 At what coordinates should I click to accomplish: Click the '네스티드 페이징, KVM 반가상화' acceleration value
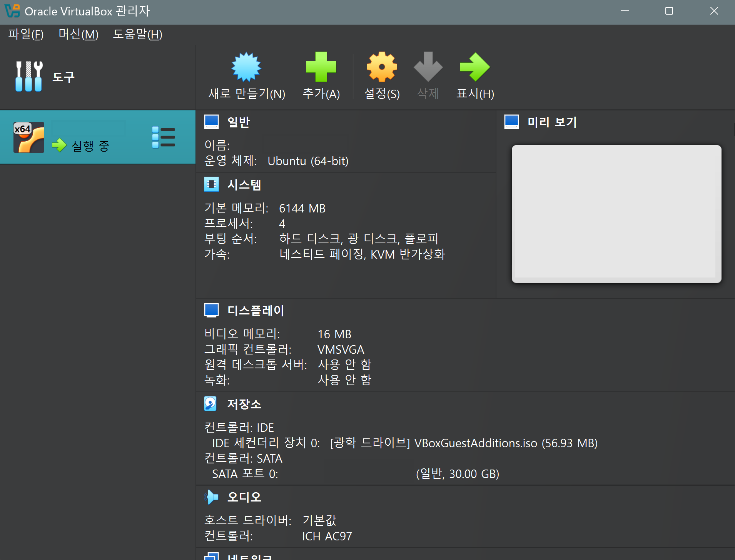click(362, 254)
